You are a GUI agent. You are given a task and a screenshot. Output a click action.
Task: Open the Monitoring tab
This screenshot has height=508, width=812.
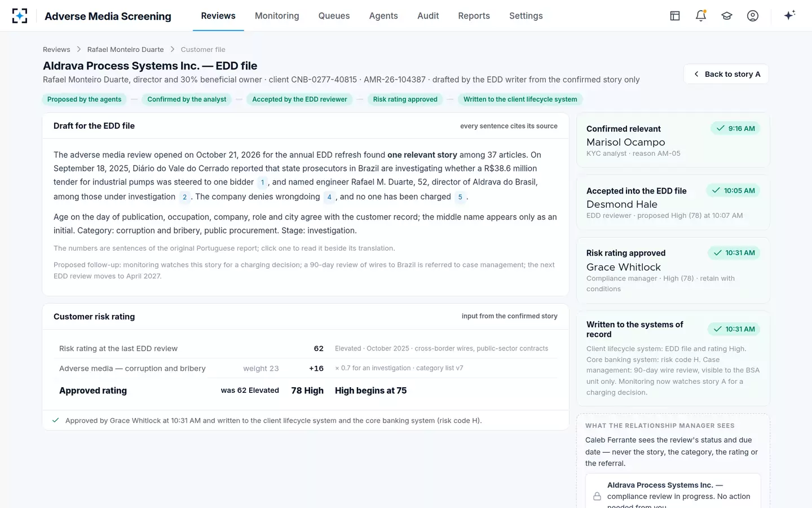pyautogui.click(x=277, y=16)
